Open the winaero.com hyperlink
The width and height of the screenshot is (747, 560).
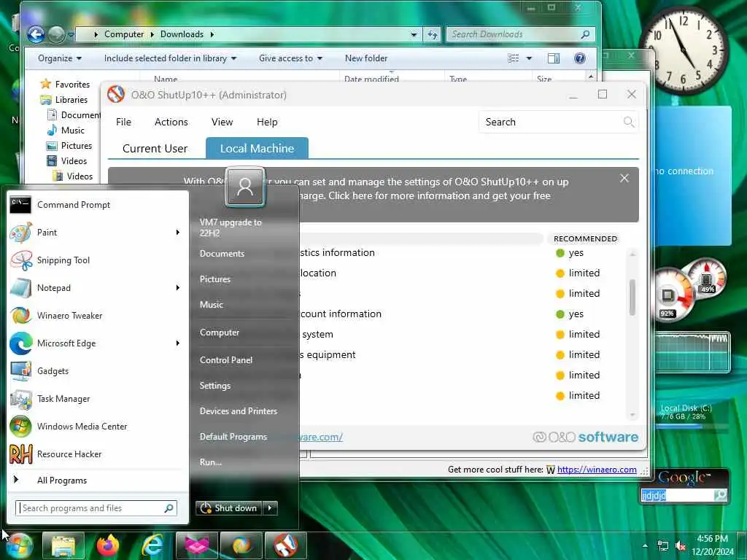pos(597,470)
